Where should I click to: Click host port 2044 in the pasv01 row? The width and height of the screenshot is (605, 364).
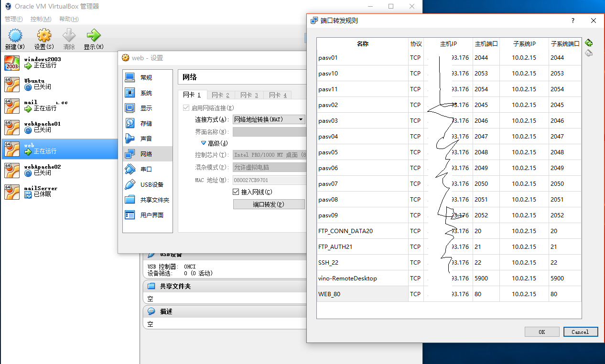(486, 58)
